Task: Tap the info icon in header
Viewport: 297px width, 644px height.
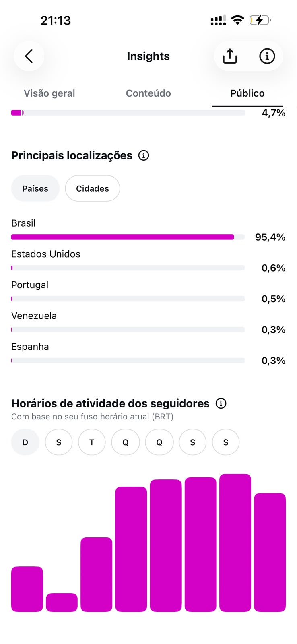Action: coord(267,56)
